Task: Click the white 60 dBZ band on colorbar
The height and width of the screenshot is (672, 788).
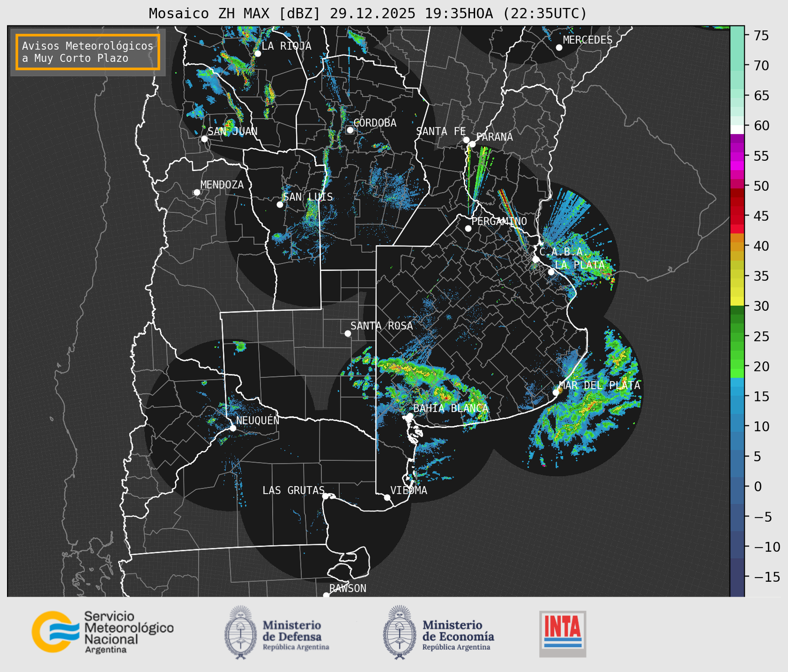Action: tap(737, 129)
